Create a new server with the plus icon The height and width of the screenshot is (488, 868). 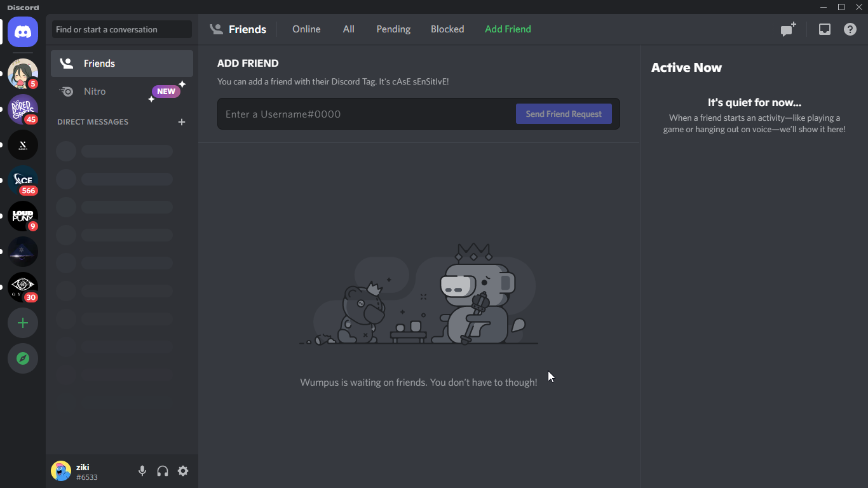[x=22, y=323]
